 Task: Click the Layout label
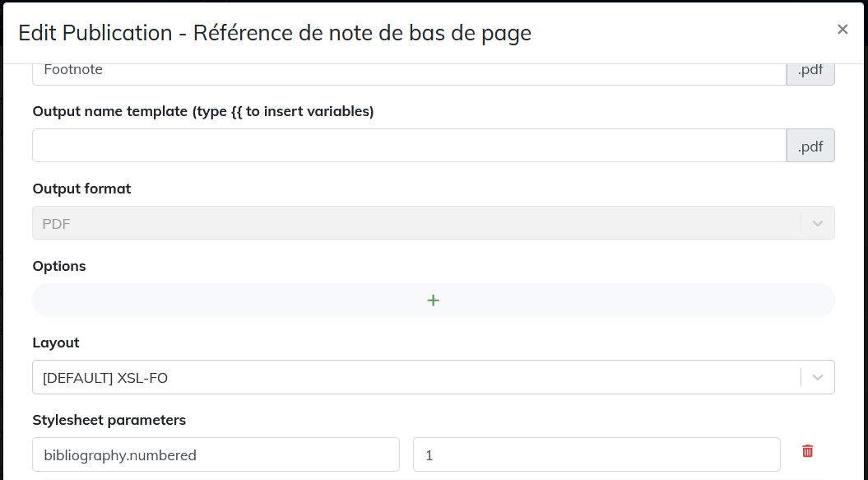point(56,343)
